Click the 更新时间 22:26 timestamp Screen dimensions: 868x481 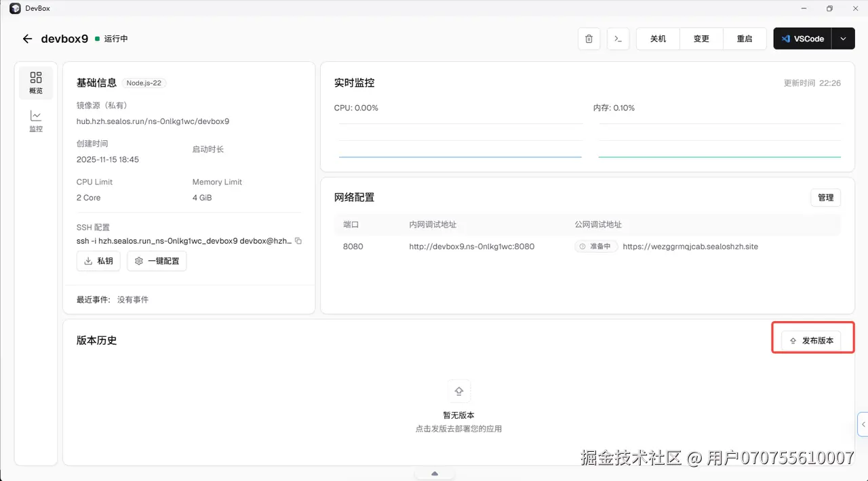812,83
